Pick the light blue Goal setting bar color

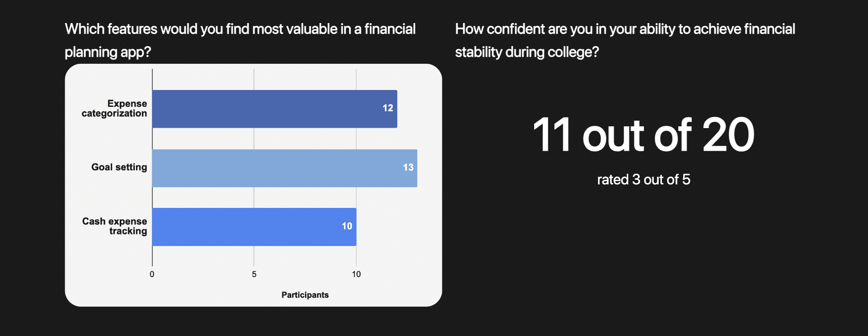(285, 168)
